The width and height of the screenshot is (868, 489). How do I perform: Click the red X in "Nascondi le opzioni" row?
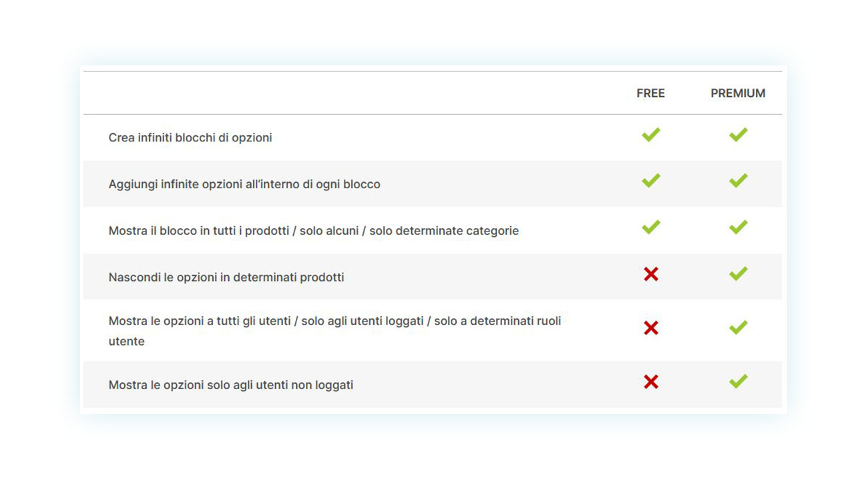(x=651, y=274)
